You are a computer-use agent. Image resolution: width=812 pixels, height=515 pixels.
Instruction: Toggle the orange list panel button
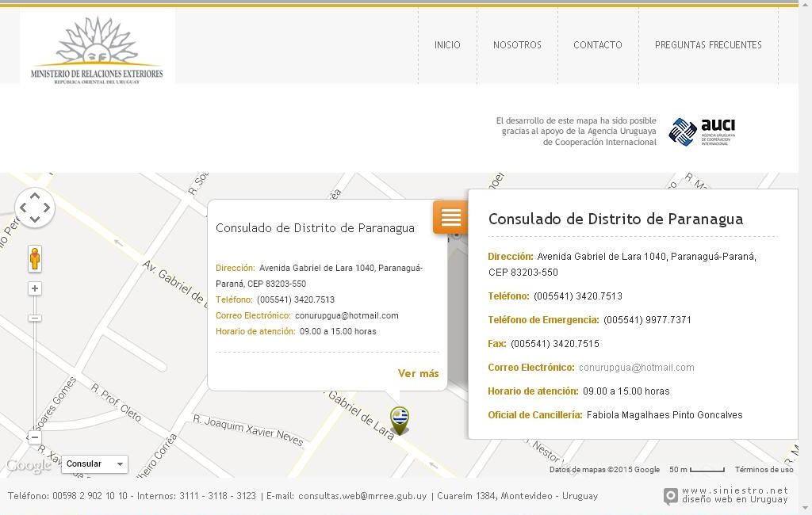pyautogui.click(x=450, y=217)
